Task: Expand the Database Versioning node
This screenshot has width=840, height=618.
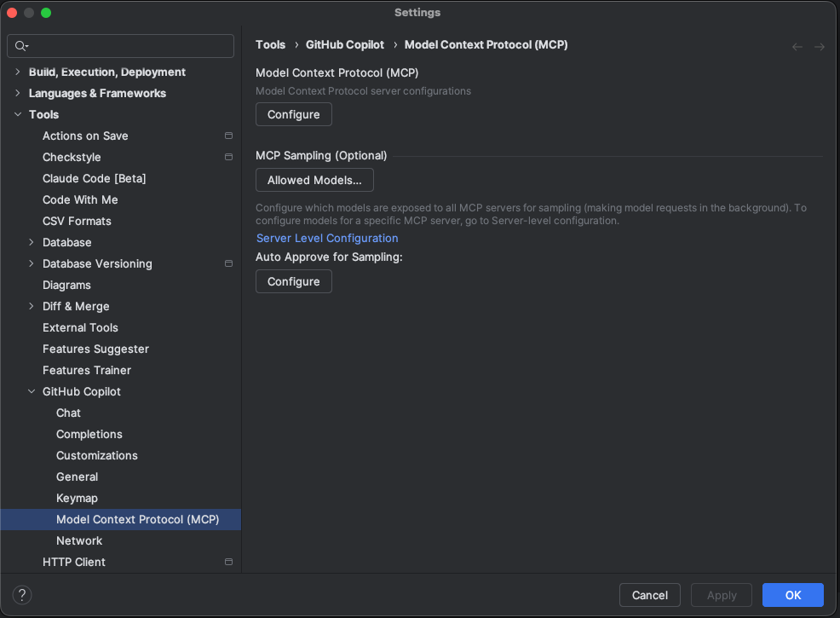Action: pyautogui.click(x=31, y=263)
